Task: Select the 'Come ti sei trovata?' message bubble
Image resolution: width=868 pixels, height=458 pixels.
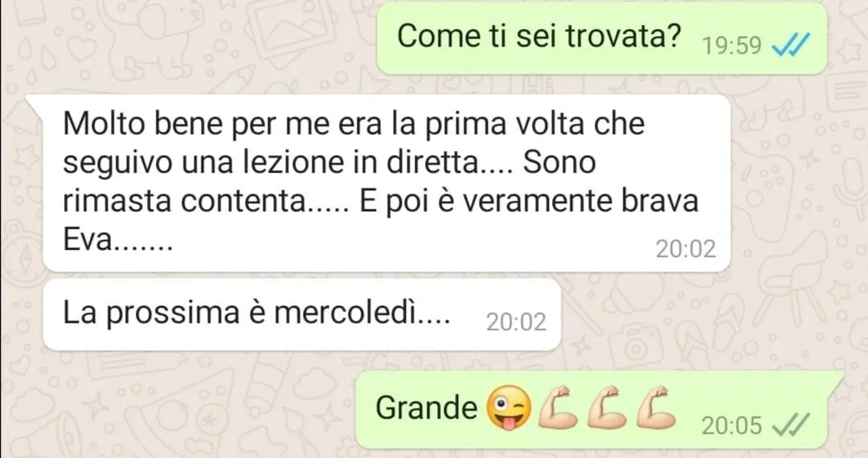Action: point(602,39)
